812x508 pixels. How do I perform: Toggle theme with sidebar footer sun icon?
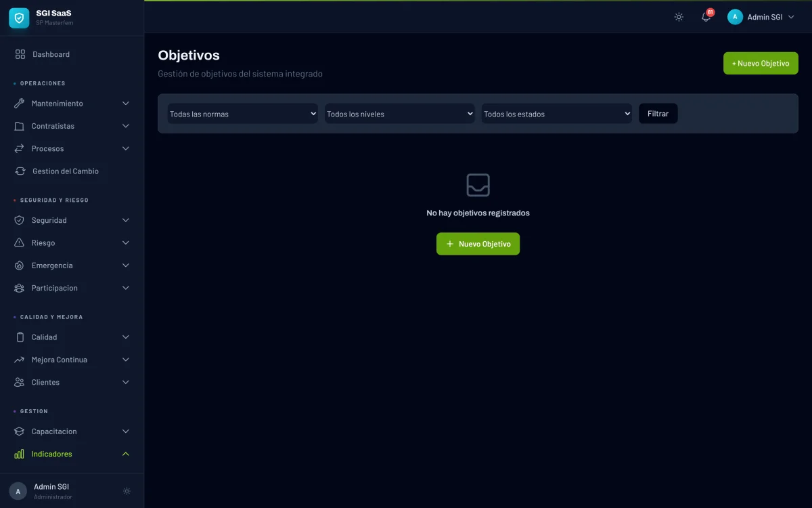pos(127,491)
